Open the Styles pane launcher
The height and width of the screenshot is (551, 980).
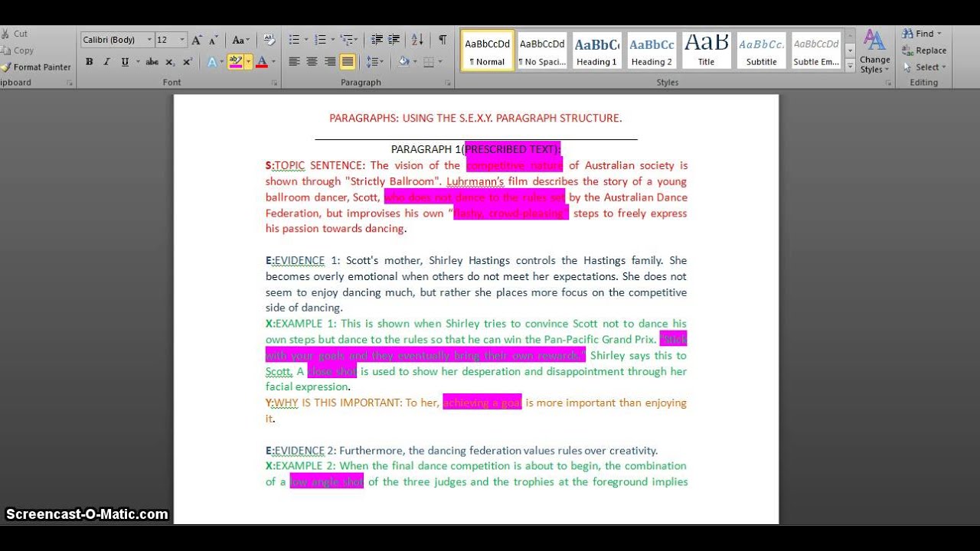(888, 83)
